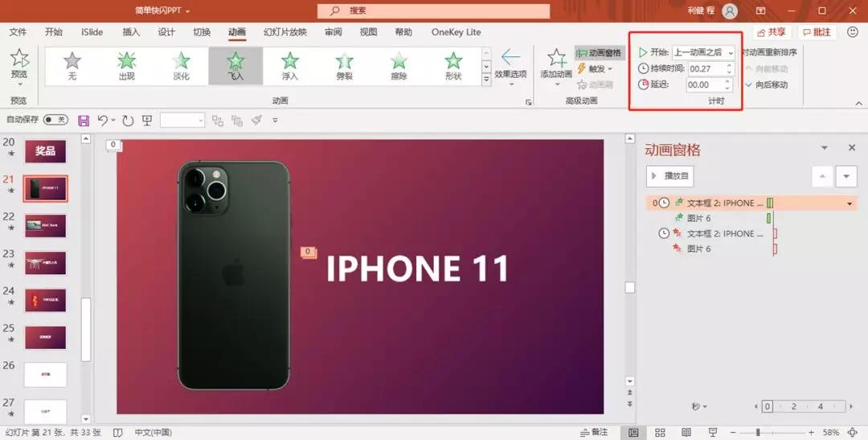The image size is (868, 440).
Task: Switch to slide sorter view
Action: [x=660, y=432]
